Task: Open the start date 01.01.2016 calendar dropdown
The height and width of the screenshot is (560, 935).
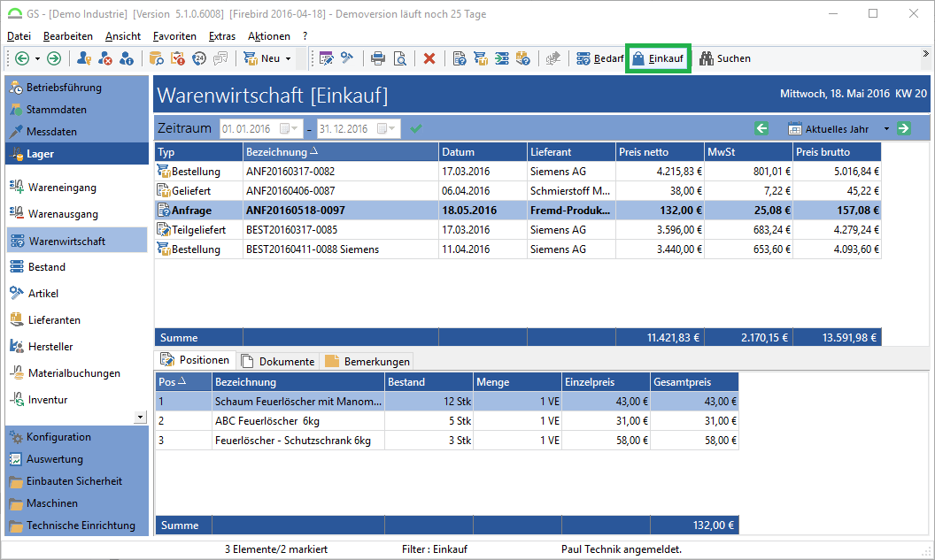Action: 290,128
